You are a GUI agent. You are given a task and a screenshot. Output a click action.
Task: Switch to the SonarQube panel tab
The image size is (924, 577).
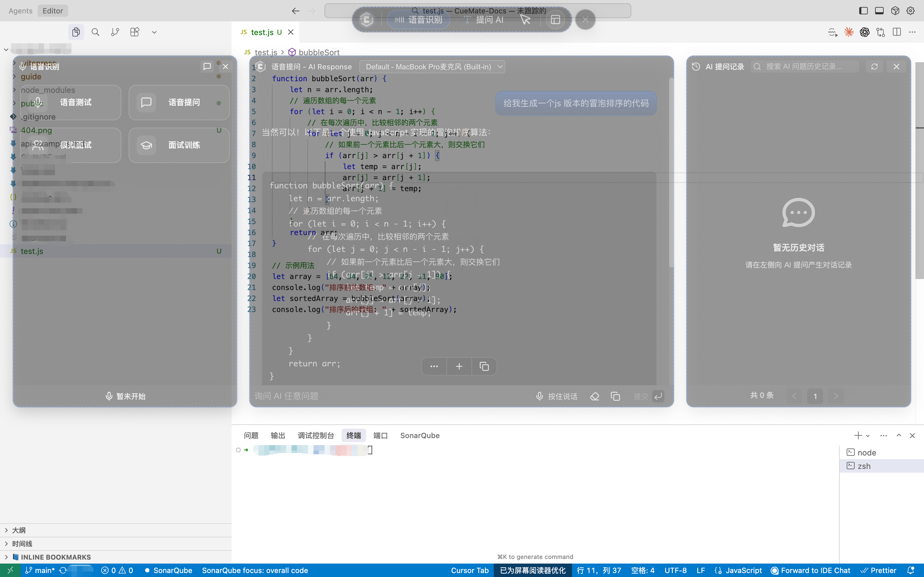(x=420, y=435)
